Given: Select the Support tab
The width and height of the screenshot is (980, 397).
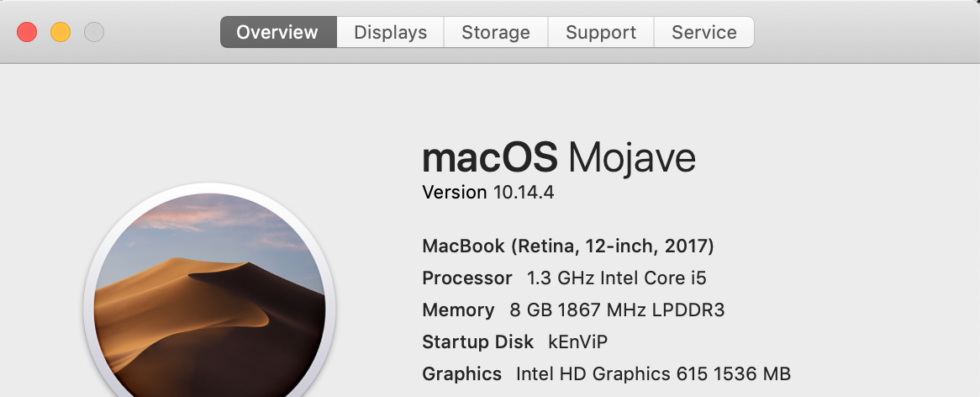Looking at the screenshot, I should click(x=601, y=32).
